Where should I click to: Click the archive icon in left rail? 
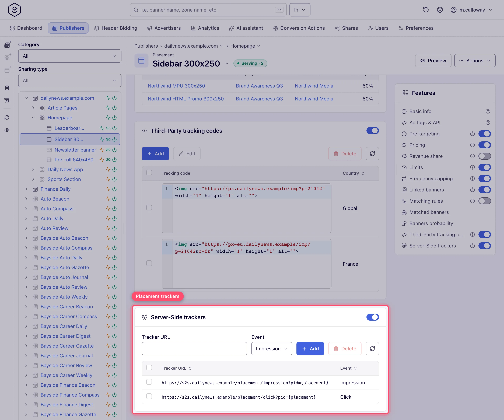7,100
